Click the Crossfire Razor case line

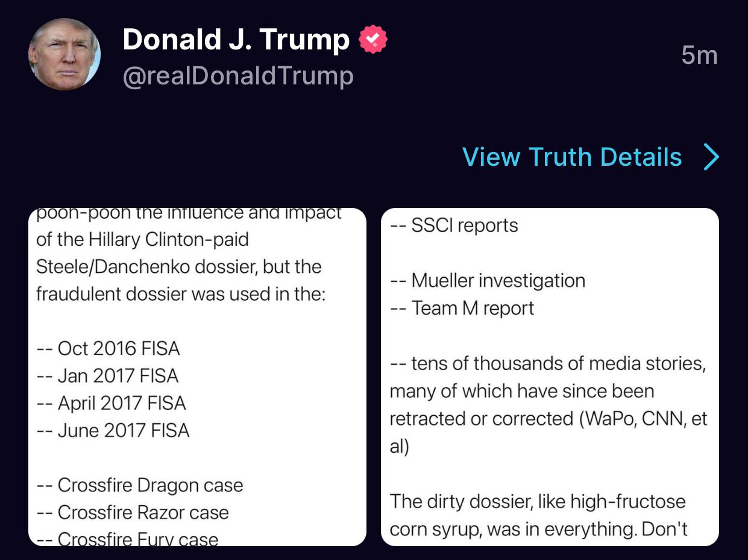[x=133, y=512]
